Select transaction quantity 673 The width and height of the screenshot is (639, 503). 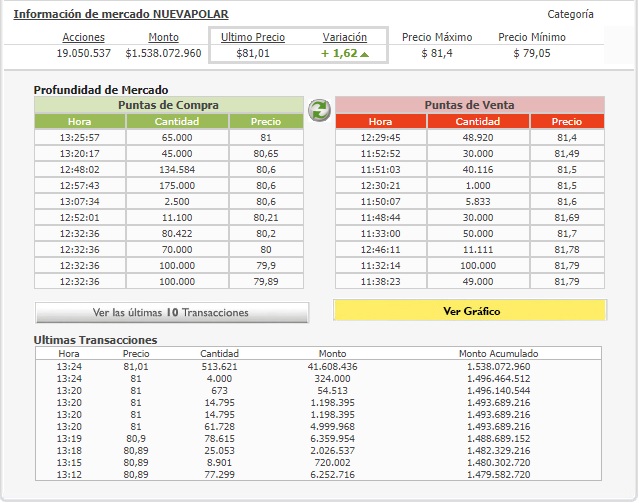point(219,390)
